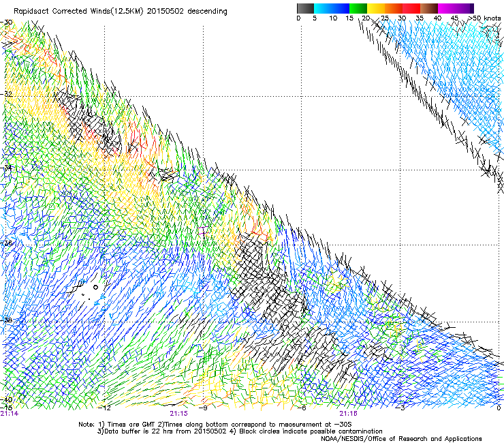Click the 'Data buffer is 22 hrs' note line
Viewport: 504px width, 443px height.
click(240, 431)
